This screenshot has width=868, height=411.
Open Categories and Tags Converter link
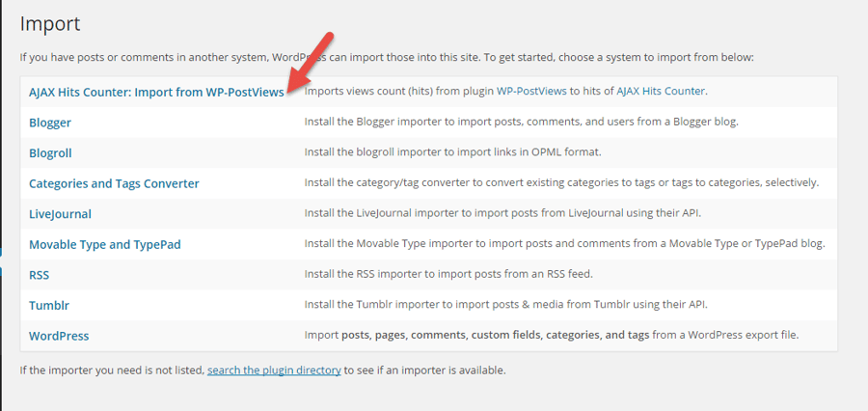[114, 183]
